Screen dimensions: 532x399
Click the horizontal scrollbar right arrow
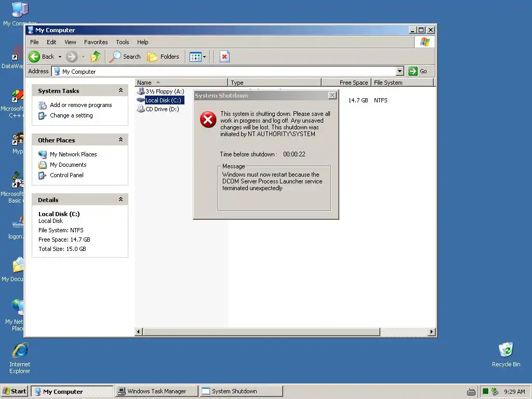(431, 332)
